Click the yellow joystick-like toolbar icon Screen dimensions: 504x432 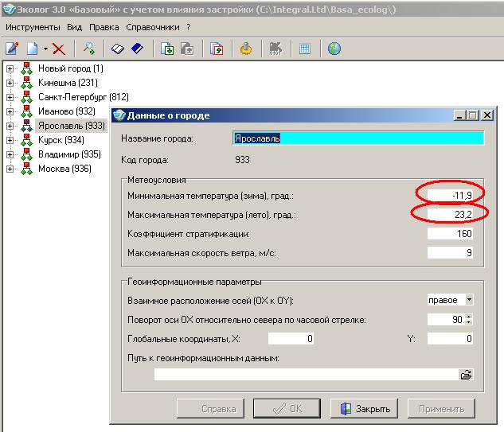pos(246,49)
